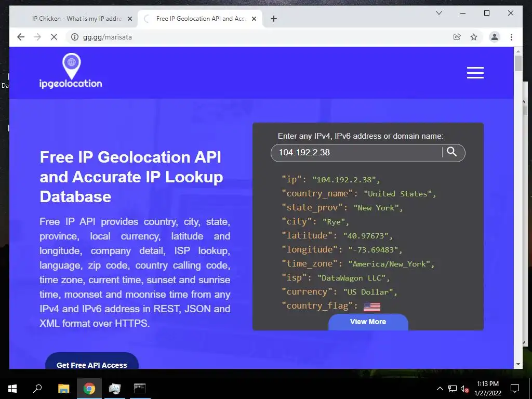Open Chrome three-dot menu
This screenshot has height=399, width=532.
[x=511, y=37]
